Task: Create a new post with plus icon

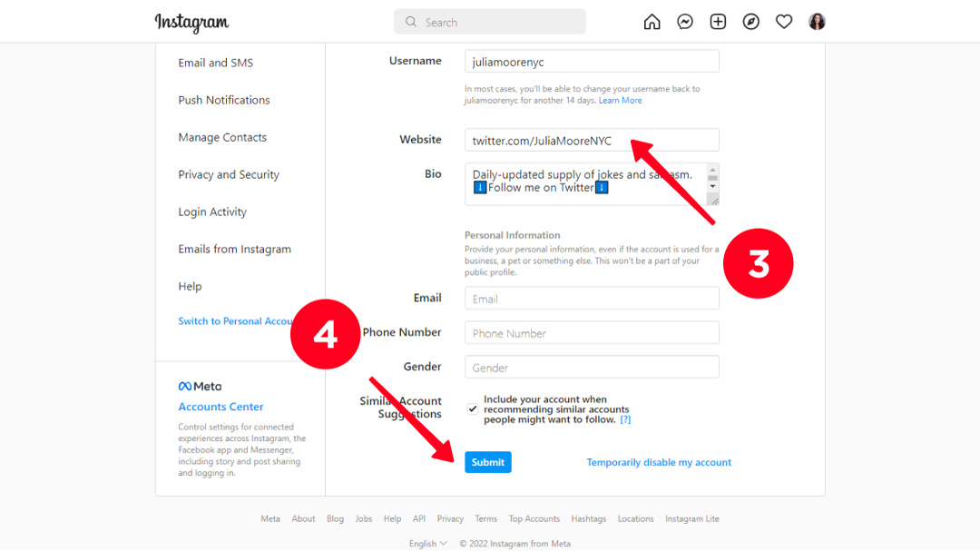Action: tap(718, 22)
